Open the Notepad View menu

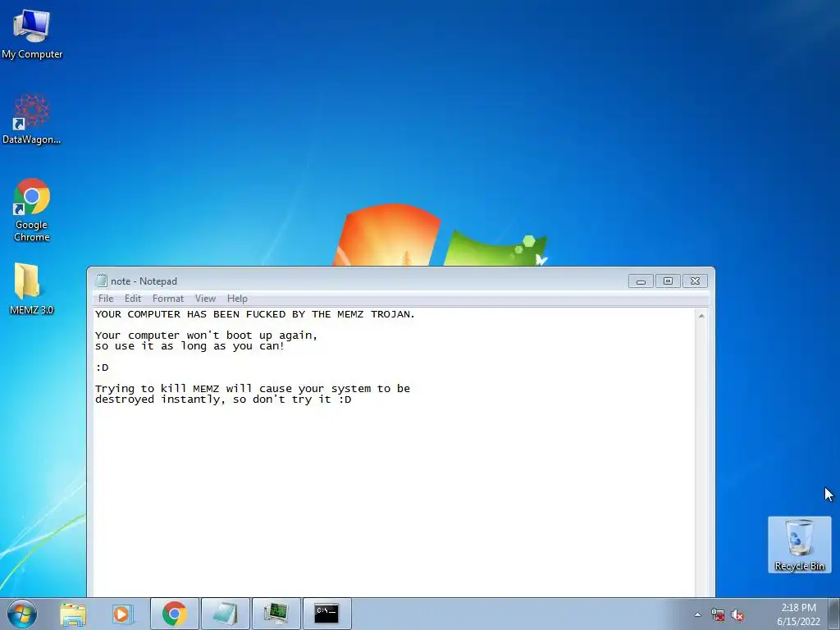205,299
